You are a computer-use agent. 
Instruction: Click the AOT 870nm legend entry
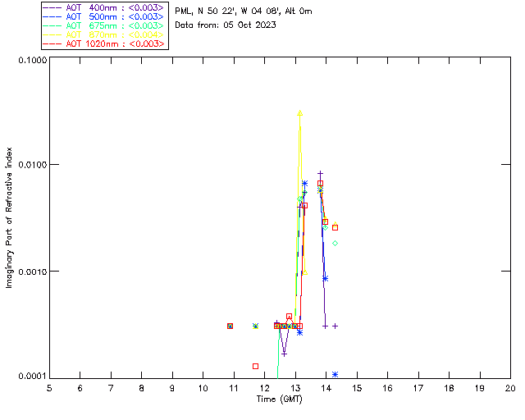coord(104,34)
